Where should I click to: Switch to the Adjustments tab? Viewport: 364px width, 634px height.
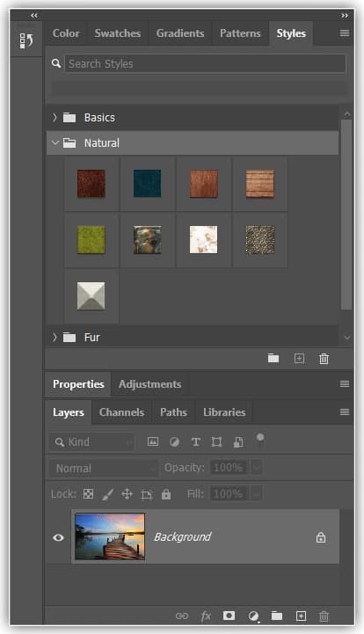coord(149,384)
